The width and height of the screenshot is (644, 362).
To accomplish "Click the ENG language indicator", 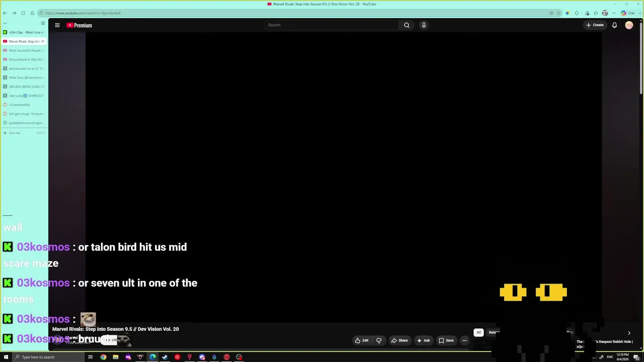I will coord(610,357).
